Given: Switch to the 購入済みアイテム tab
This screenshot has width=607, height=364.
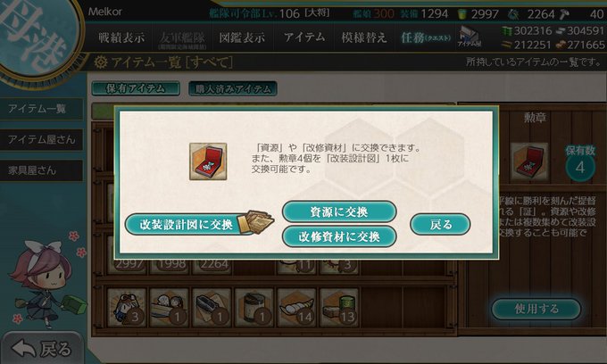Looking at the screenshot, I should pyautogui.click(x=232, y=88).
